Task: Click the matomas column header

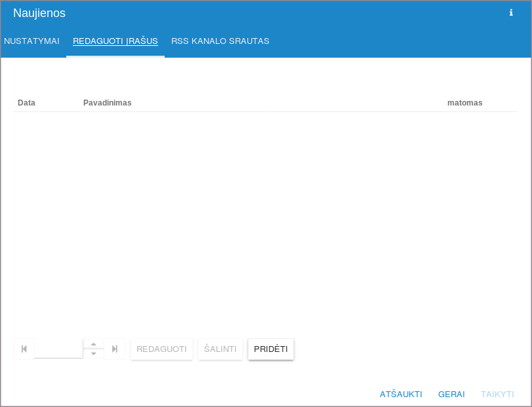Action: pos(464,103)
